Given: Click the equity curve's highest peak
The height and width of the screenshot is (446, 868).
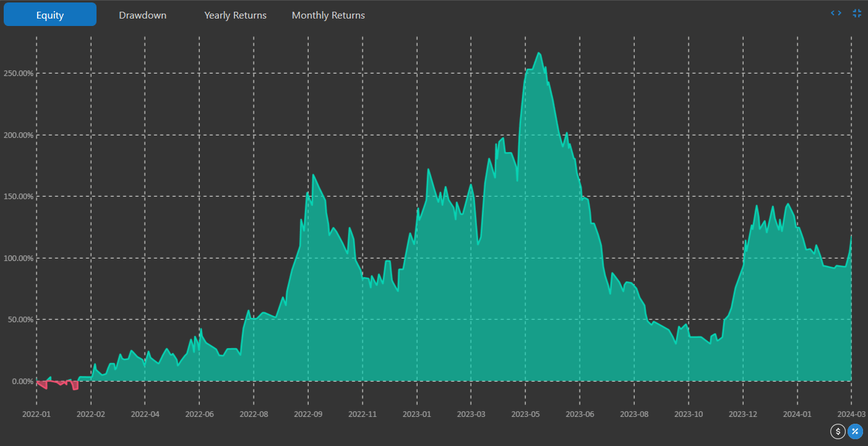Looking at the screenshot, I should click(538, 53).
